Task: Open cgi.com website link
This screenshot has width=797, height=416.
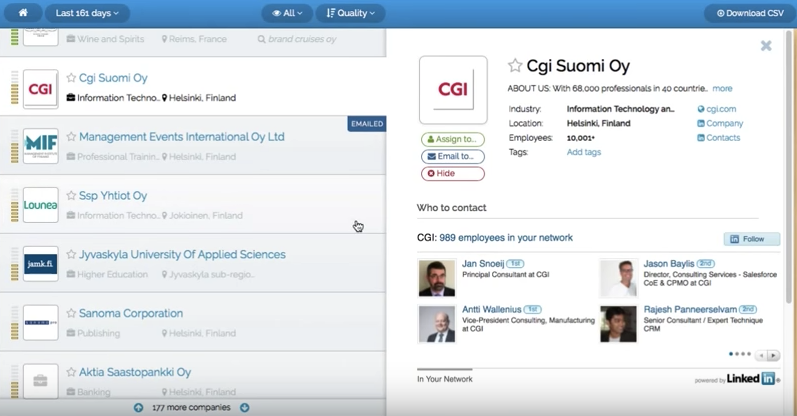Action: click(x=717, y=109)
